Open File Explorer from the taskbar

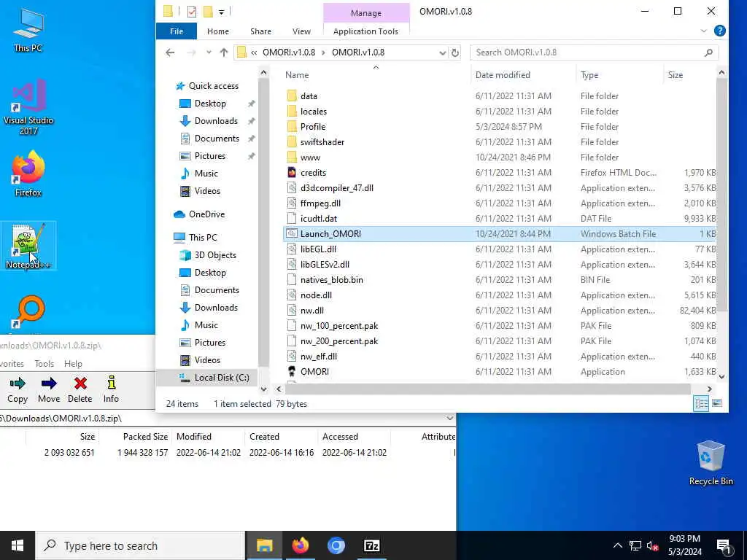(264, 545)
